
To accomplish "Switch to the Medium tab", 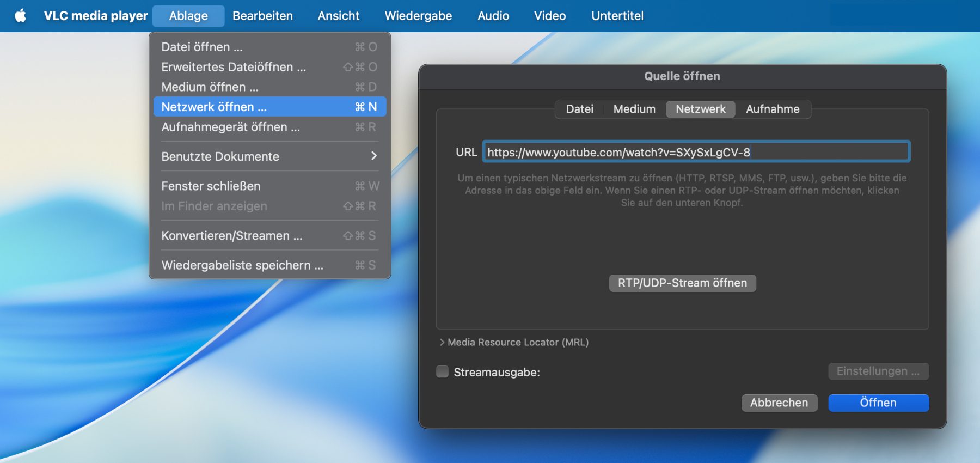I will point(634,109).
